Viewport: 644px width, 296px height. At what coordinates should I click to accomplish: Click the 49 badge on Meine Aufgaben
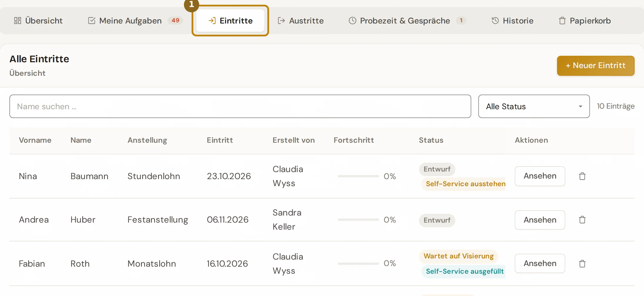tap(175, 21)
